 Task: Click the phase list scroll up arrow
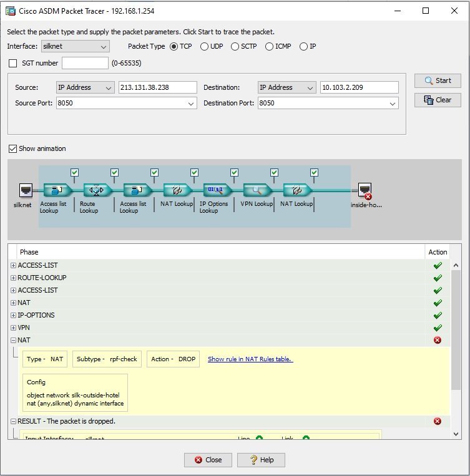[x=456, y=265]
